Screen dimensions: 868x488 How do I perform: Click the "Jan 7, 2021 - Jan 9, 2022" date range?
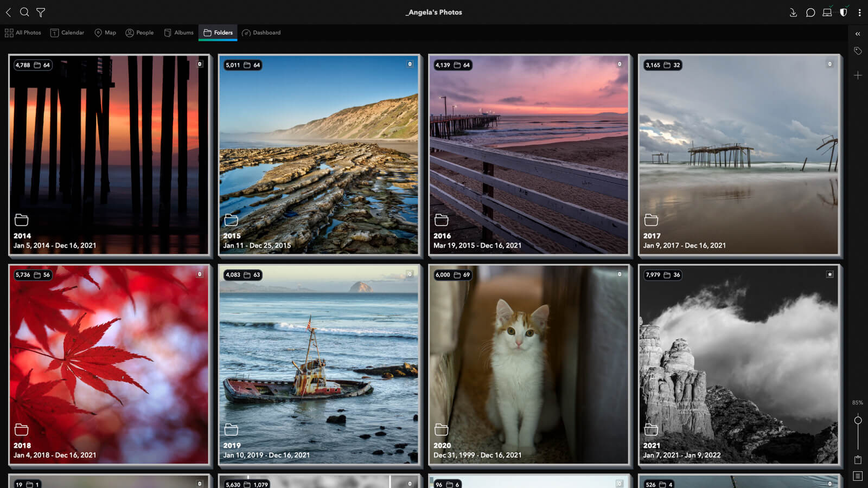click(682, 455)
